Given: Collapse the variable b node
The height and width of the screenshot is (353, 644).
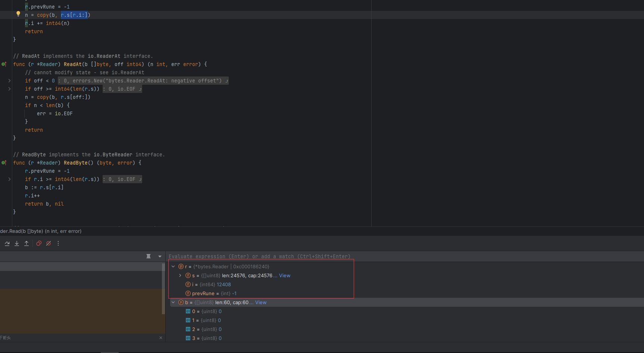Looking at the screenshot, I should click(x=173, y=302).
